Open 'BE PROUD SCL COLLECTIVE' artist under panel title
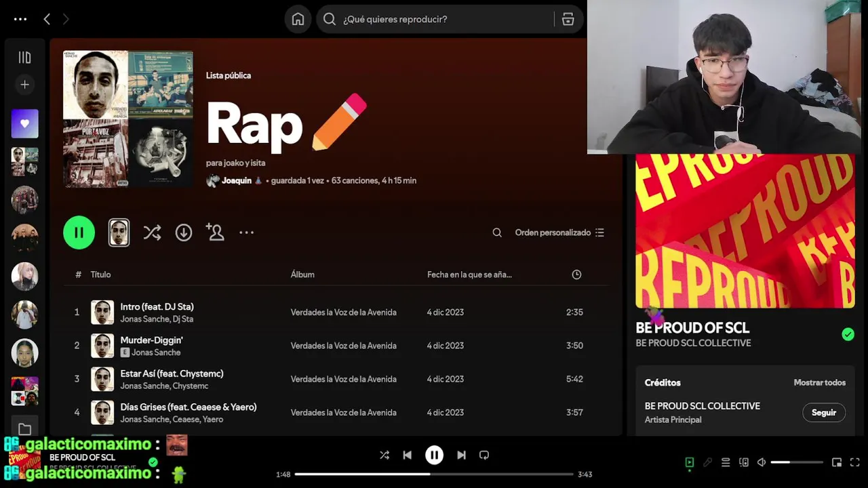This screenshot has height=488, width=868. tap(693, 343)
